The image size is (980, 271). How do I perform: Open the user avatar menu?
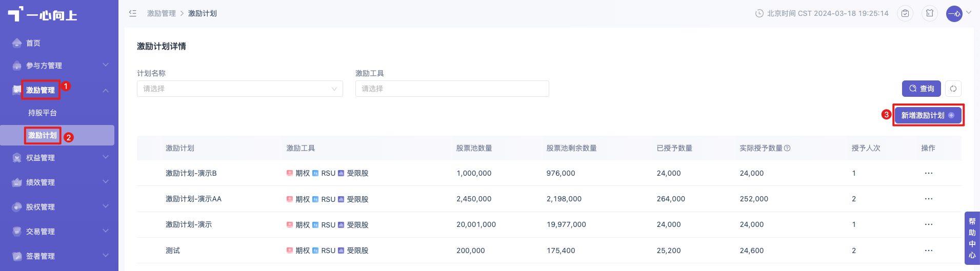click(x=954, y=13)
